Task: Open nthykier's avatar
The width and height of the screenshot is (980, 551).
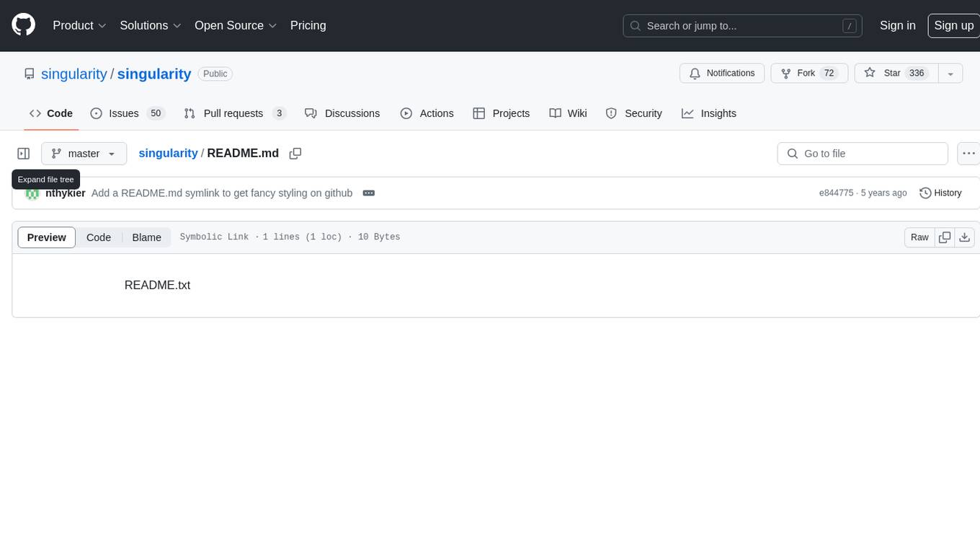Action: (32, 193)
